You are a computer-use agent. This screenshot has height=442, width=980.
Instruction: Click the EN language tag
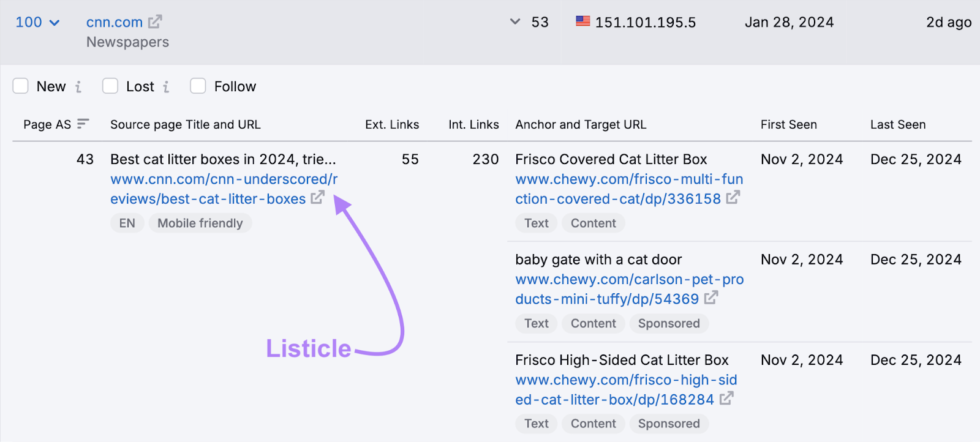click(126, 223)
